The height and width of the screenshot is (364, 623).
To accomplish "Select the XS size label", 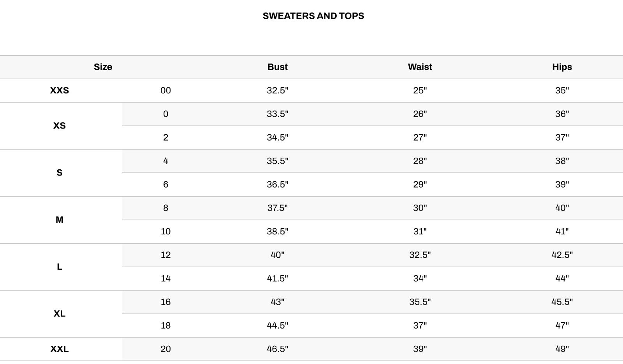I will [x=60, y=126].
